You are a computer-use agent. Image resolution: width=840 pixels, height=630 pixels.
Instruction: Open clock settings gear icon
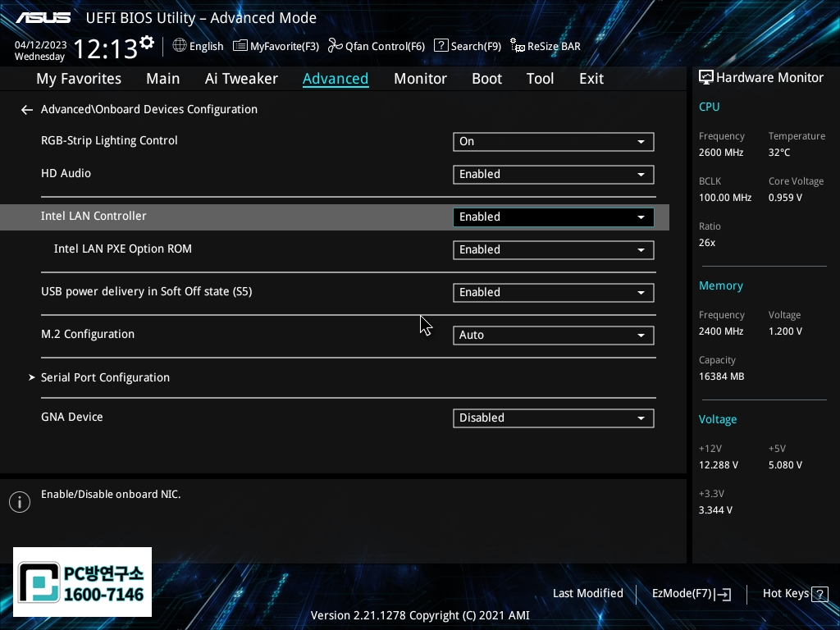pyautogui.click(x=147, y=43)
